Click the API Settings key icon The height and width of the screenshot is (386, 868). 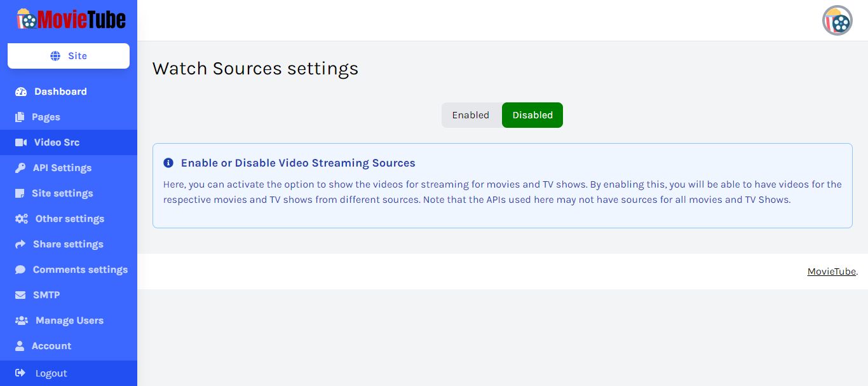pyautogui.click(x=21, y=168)
